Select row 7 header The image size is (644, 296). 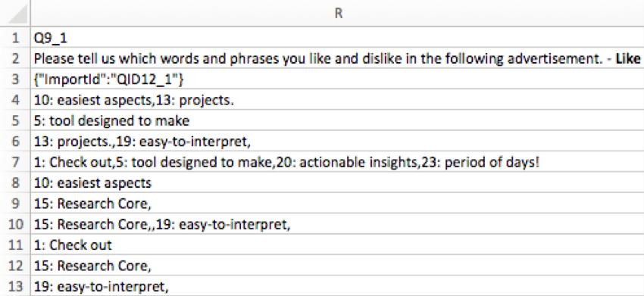click(15, 162)
